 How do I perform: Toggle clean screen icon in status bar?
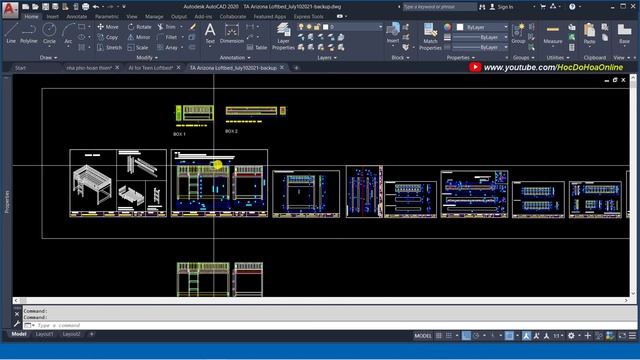coord(622,336)
